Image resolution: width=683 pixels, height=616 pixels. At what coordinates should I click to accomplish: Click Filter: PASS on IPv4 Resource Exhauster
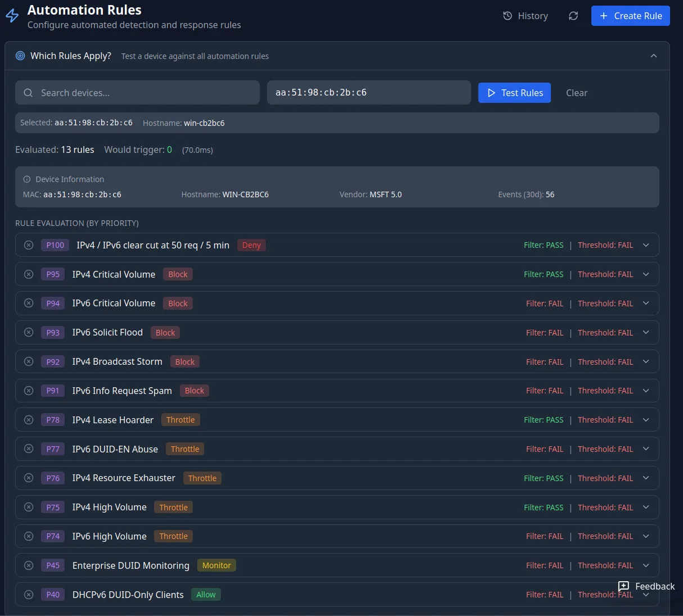(544, 478)
